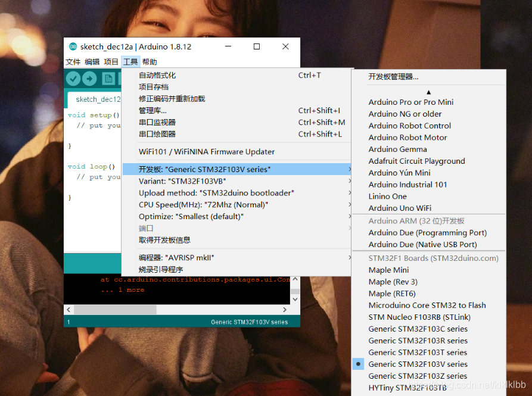This screenshot has width=532, height=396.
Task: Select Generic STM32F103R series board
Action: pyautogui.click(x=429, y=341)
